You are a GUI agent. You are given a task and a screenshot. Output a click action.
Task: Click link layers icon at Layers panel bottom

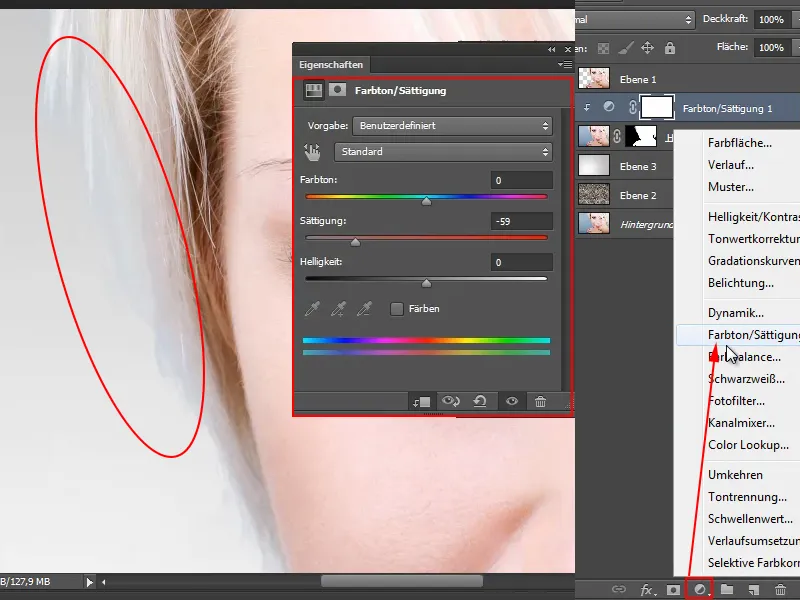(x=618, y=590)
